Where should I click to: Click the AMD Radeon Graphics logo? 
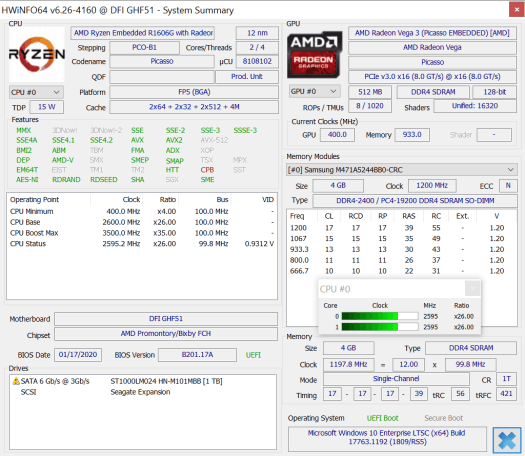click(x=314, y=54)
